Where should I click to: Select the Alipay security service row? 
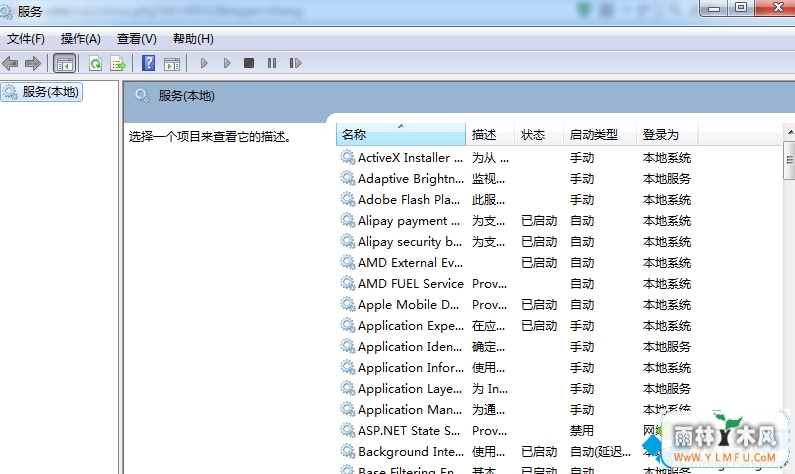(x=517, y=242)
